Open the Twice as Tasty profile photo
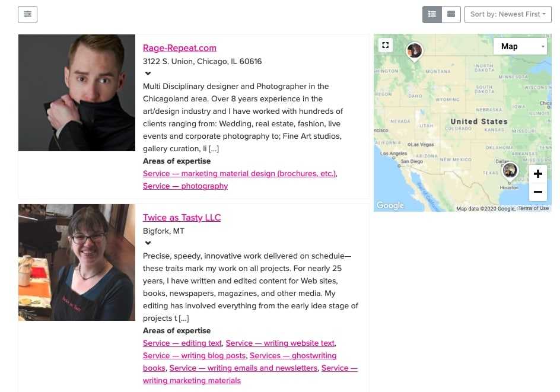The height and width of the screenshot is (392, 560). (x=77, y=262)
